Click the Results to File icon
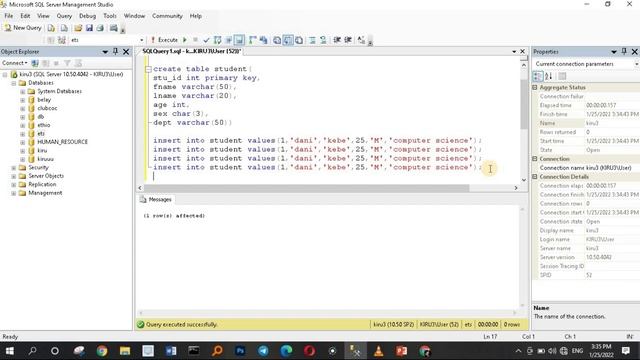This screenshot has width=640, height=360. 299,40
